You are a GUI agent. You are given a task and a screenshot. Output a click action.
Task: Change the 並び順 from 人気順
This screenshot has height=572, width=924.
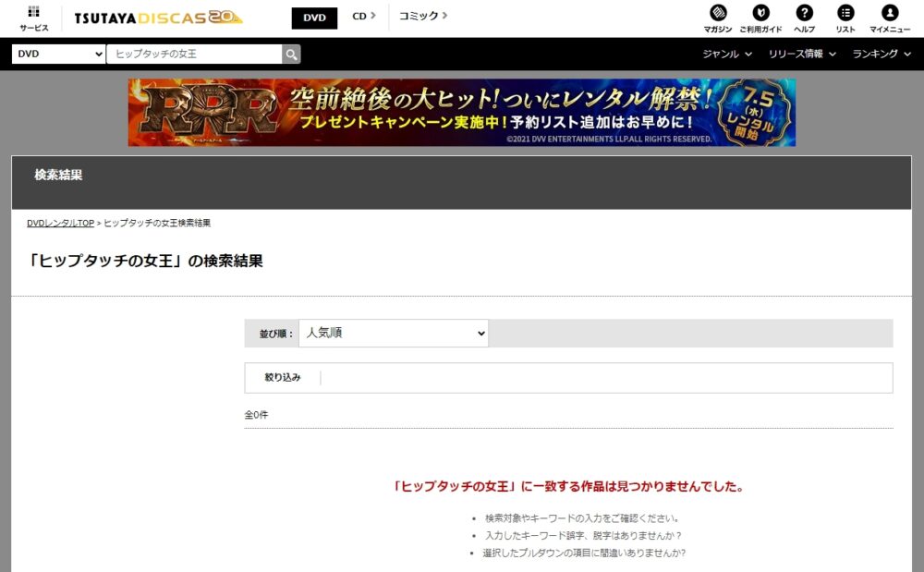pos(393,334)
